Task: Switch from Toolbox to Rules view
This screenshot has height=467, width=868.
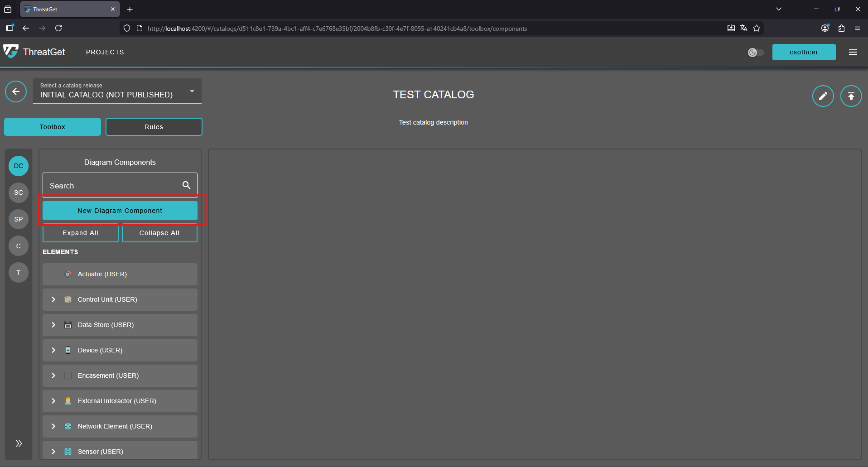Action: point(154,126)
